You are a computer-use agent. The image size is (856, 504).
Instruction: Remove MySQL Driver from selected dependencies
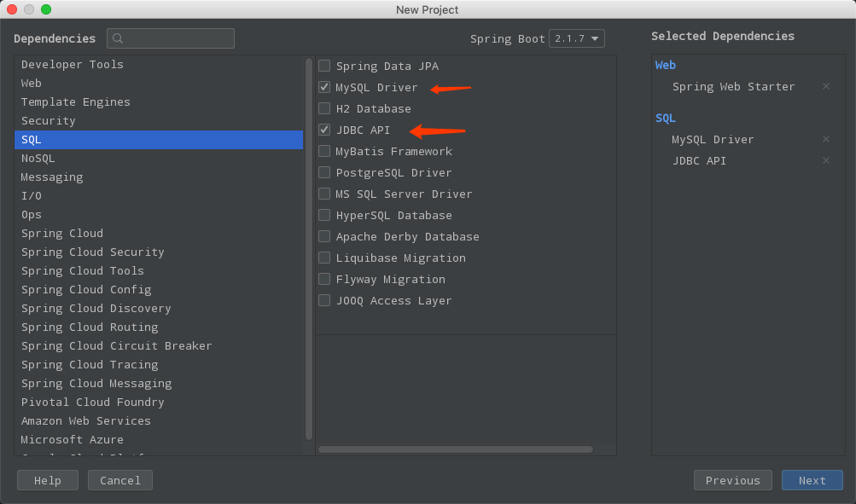(x=826, y=139)
